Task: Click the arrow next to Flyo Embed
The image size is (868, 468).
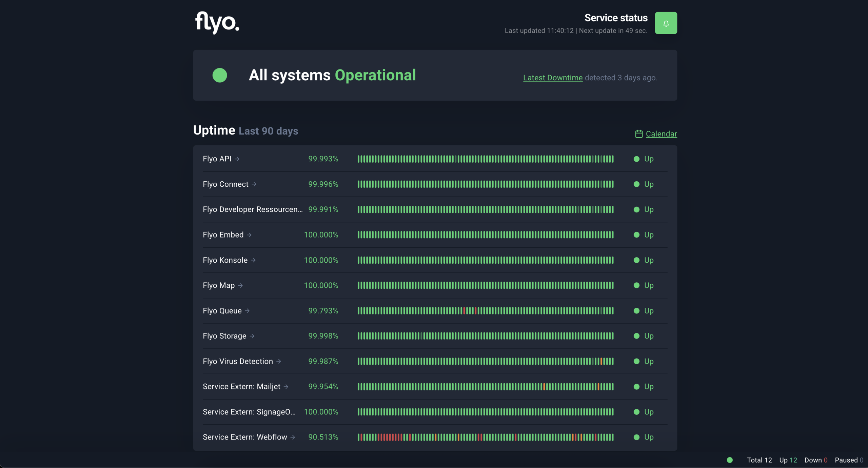Action: [x=249, y=235]
